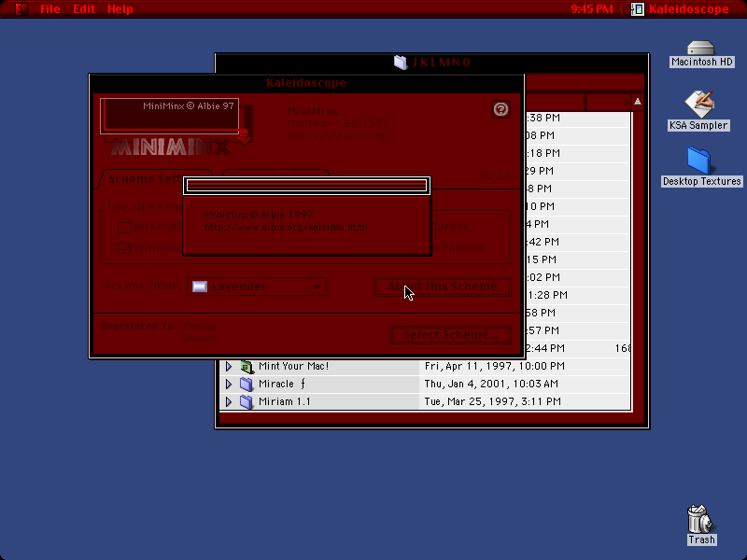Image resolution: width=747 pixels, height=560 pixels.
Task: Open the Apple menu icon
Action: coord(21,8)
